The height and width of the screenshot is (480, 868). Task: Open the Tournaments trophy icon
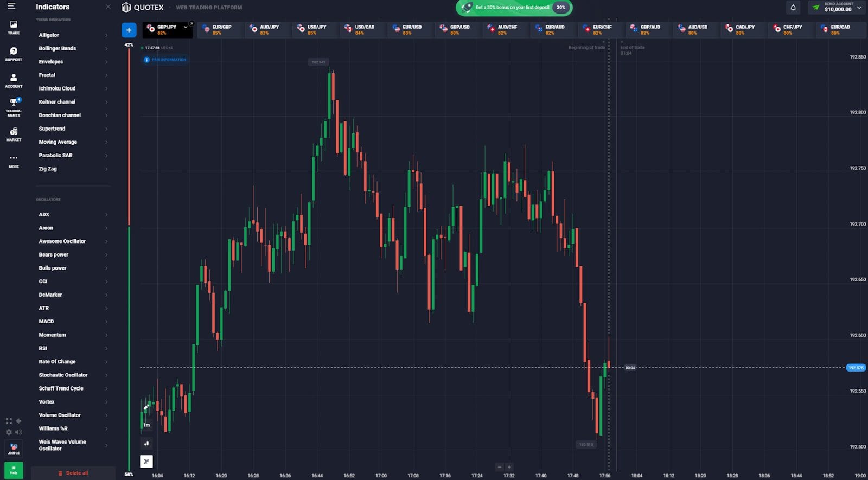coord(14,107)
